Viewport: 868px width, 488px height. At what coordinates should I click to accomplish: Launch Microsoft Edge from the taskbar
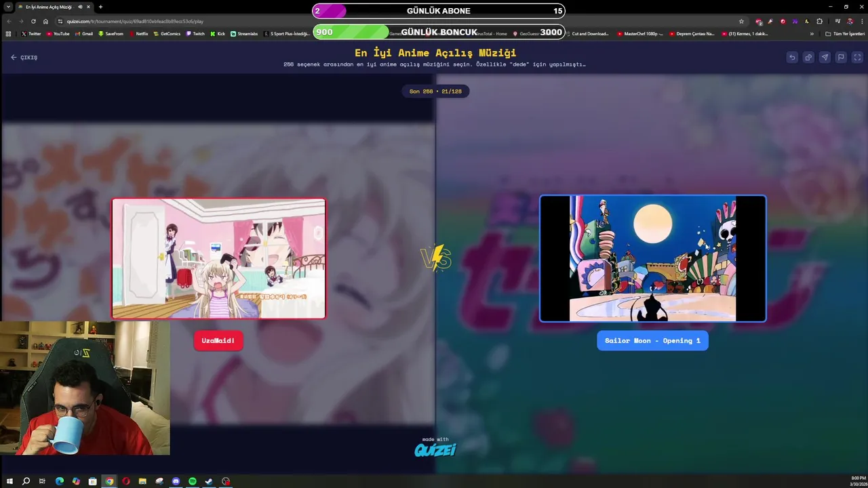click(59, 481)
